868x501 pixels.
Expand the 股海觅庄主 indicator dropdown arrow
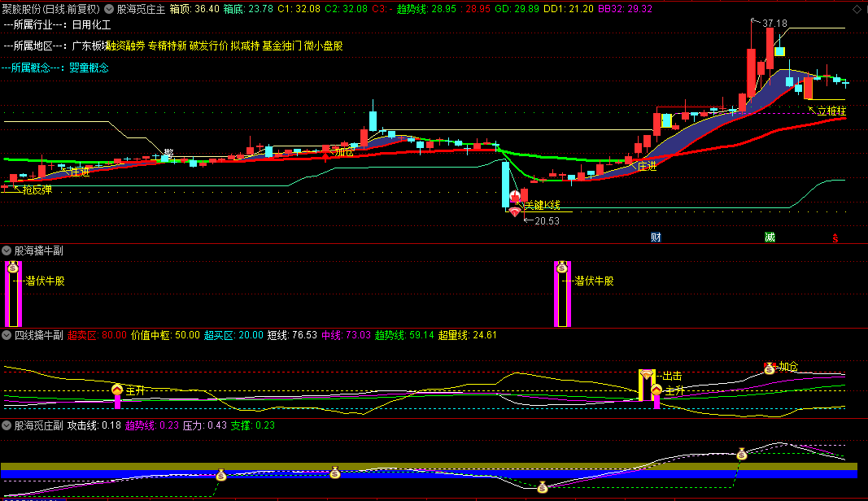(109, 9)
